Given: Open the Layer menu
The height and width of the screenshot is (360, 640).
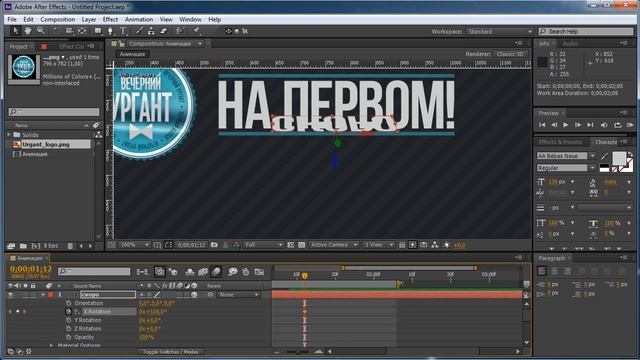Looking at the screenshot, I should pos(89,19).
